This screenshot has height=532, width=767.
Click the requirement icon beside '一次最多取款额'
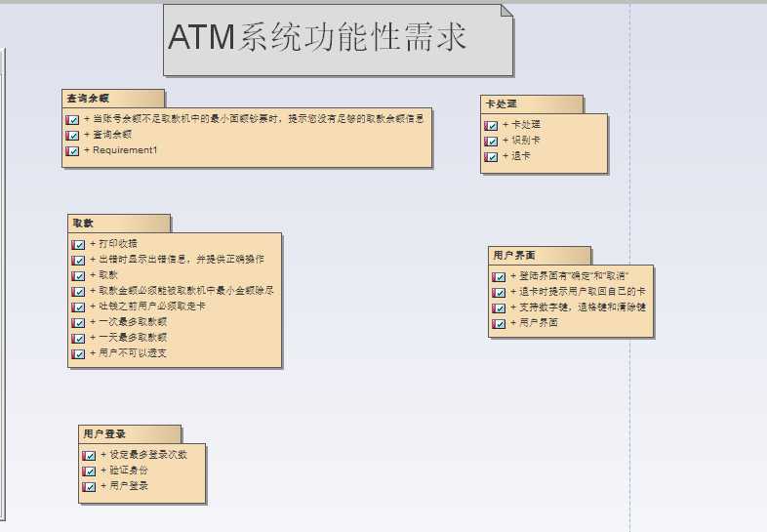pyautogui.click(x=78, y=322)
